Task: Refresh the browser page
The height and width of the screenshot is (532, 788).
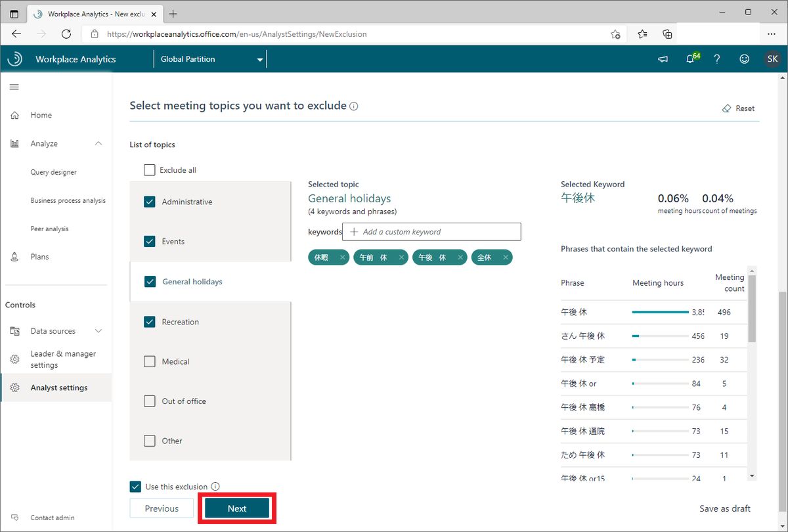Action: (66, 33)
